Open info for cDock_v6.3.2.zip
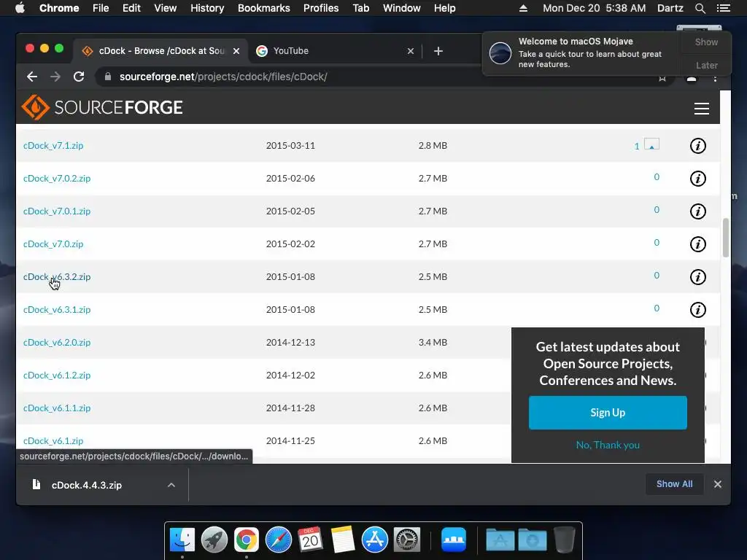 [698, 277]
